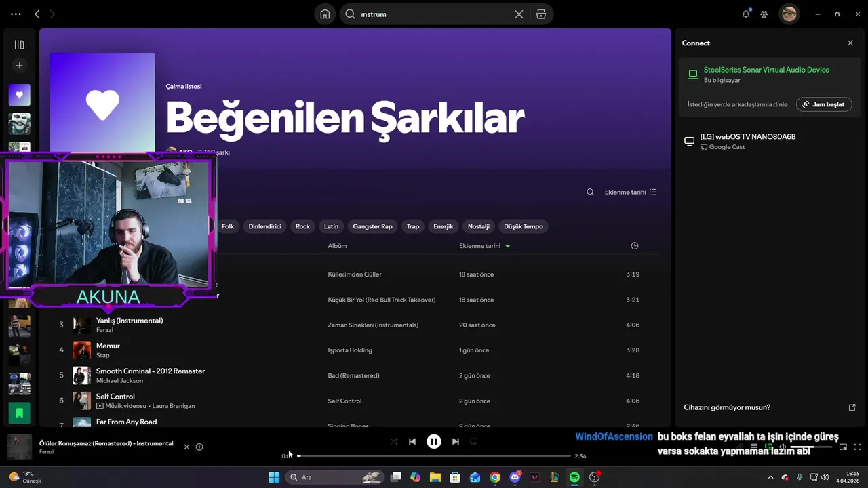Image resolution: width=868 pixels, height=488 pixels.
Task: Sort by the Albüm column header
Action: click(337, 246)
